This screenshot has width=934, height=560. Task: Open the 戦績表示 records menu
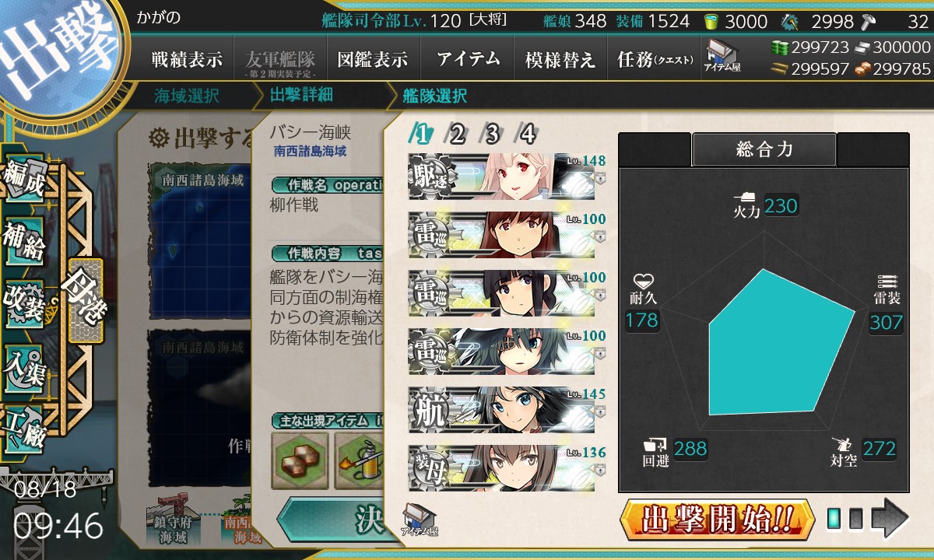click(x=187, y=59)
